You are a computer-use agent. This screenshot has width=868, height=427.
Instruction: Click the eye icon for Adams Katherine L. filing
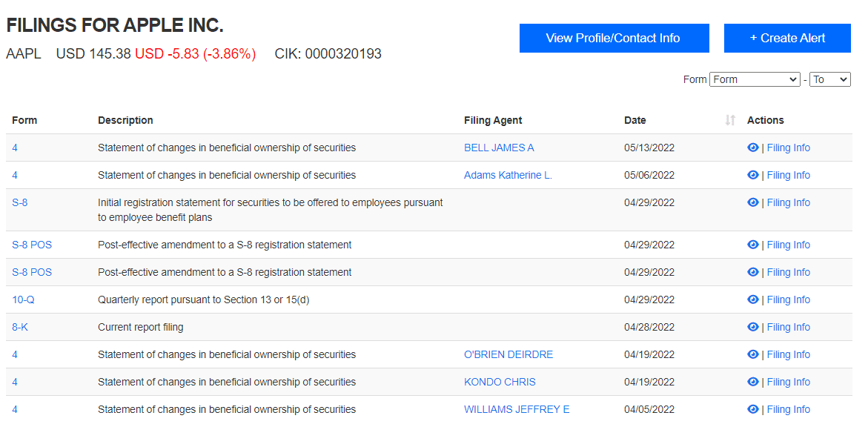(x=752, y=175)
